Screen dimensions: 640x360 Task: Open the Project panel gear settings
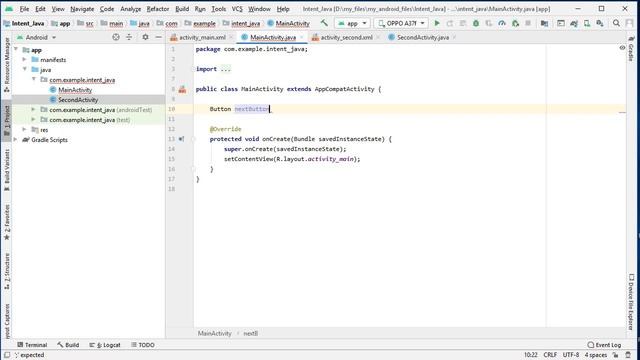pyautogui.click(x=145, y=37)
